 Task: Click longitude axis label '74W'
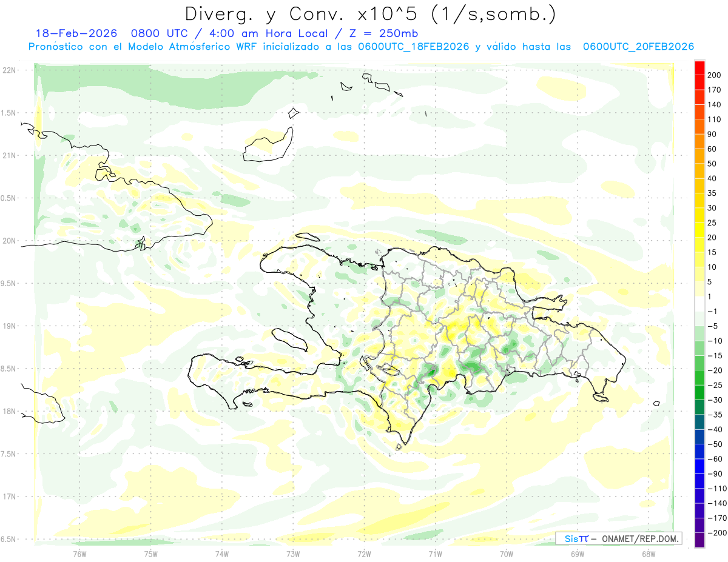pyautogui.click(x=222, y=554)
